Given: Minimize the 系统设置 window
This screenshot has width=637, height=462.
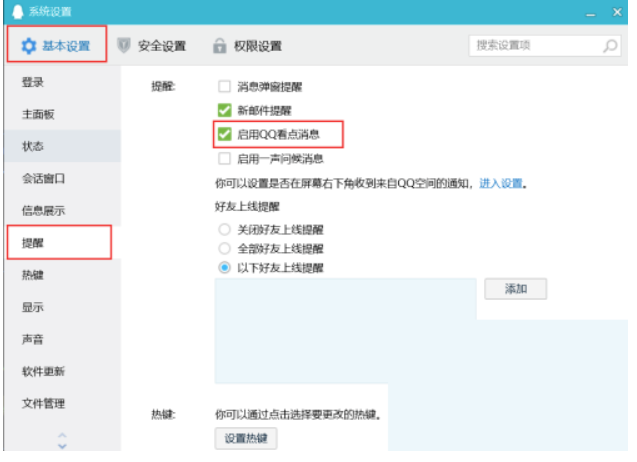Looking at the screenshot, I should click(x=591, y=13).
